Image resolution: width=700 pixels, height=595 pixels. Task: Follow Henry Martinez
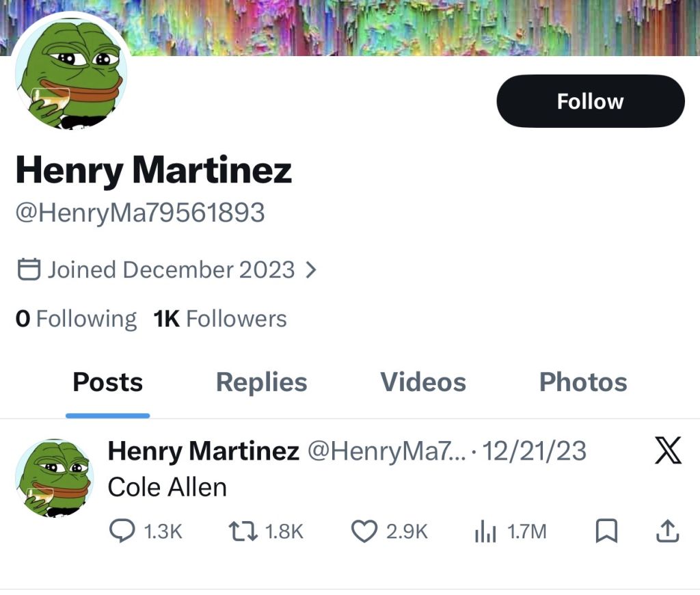[589, 101]
